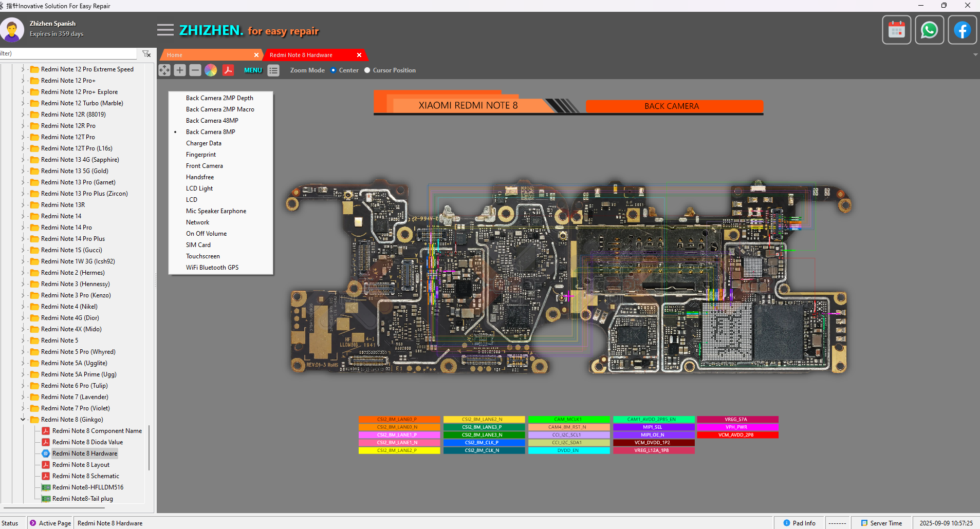Viewport: 980px width, 529px height.
Task: Focus the filter text field
Action: [68, 53]
